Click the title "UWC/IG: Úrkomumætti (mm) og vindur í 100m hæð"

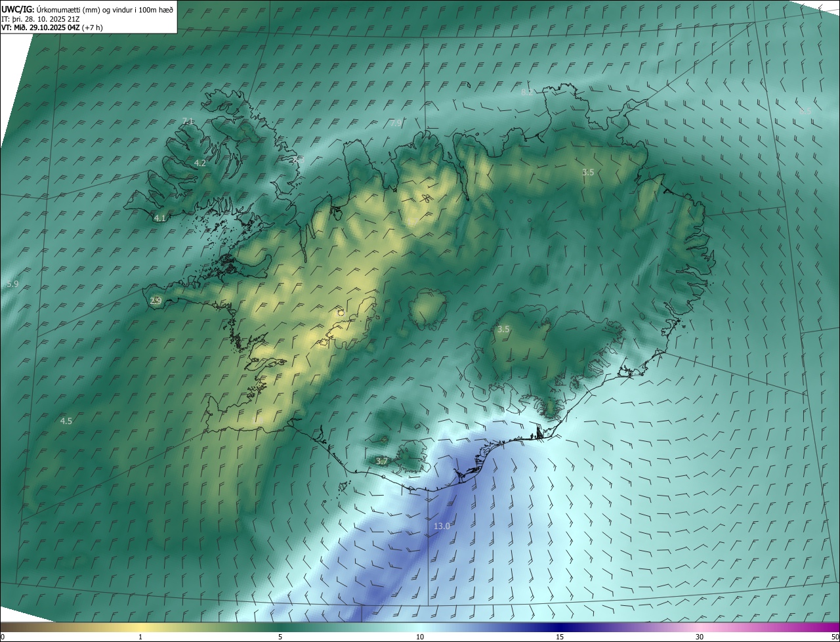pyautogui.click(x=87, y=9)
